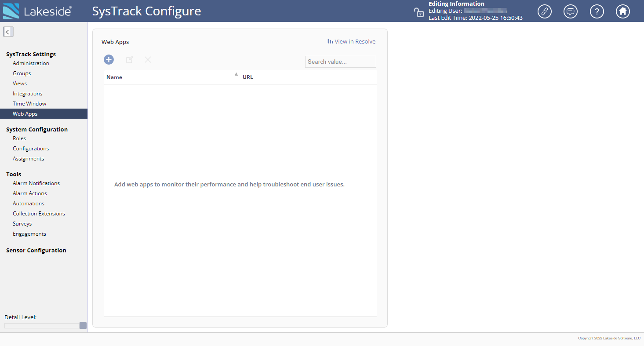Screen dimensions: 644x346
Task: Expand the Sensor Configuration section
Action: 36,250
